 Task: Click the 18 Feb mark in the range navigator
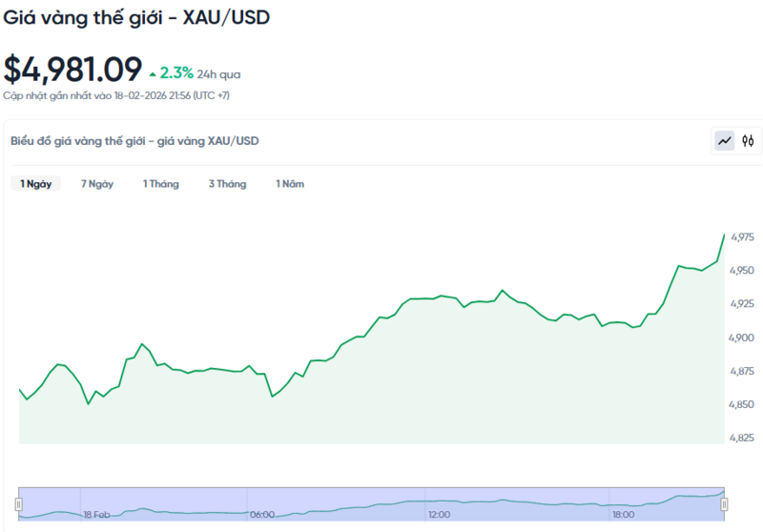(x=98, y=515)
